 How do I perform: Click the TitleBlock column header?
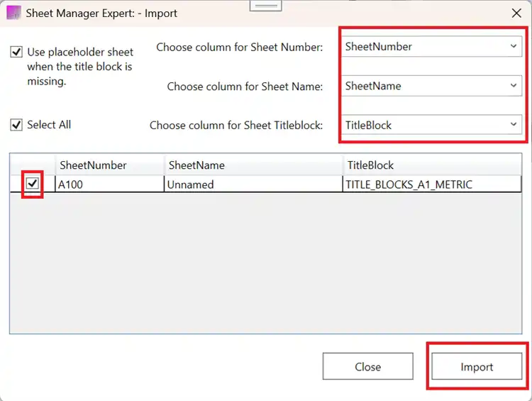coord(431,165)
